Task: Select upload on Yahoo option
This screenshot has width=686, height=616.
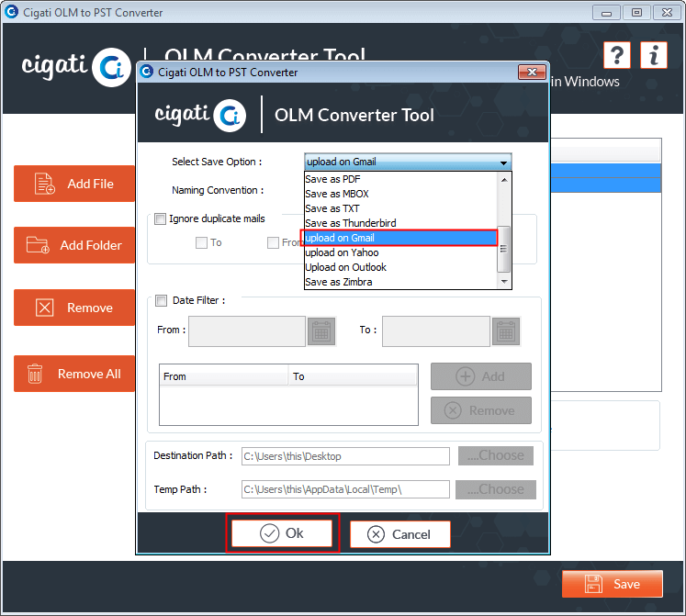Action: tap(400, 252)
